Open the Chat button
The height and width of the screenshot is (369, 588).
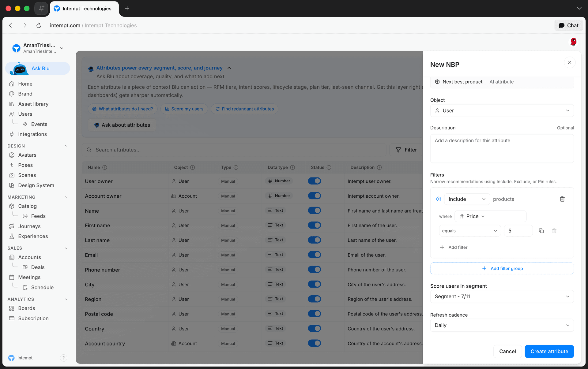pos(568,25)
